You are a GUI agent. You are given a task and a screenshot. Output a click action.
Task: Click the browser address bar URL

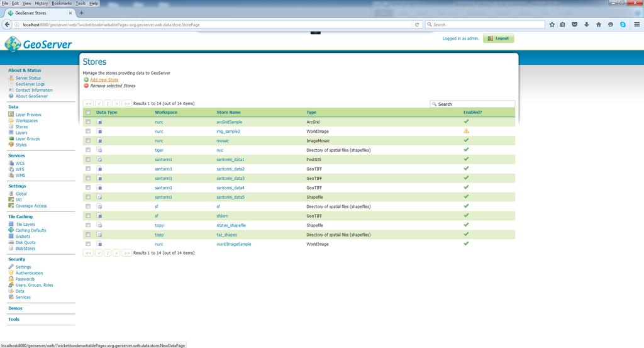[111, 25]
